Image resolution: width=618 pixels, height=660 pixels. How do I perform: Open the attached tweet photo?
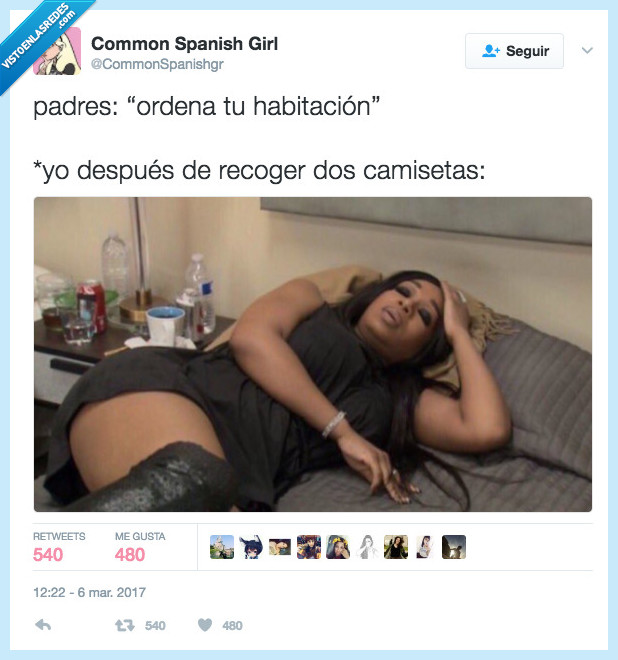pyautogui.click(x=313, y=354)
